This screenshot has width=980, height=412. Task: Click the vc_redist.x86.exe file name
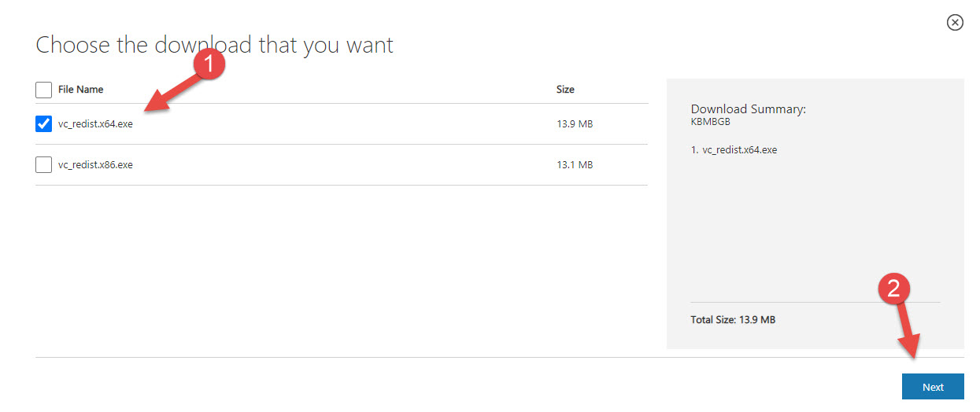[95, 165]
